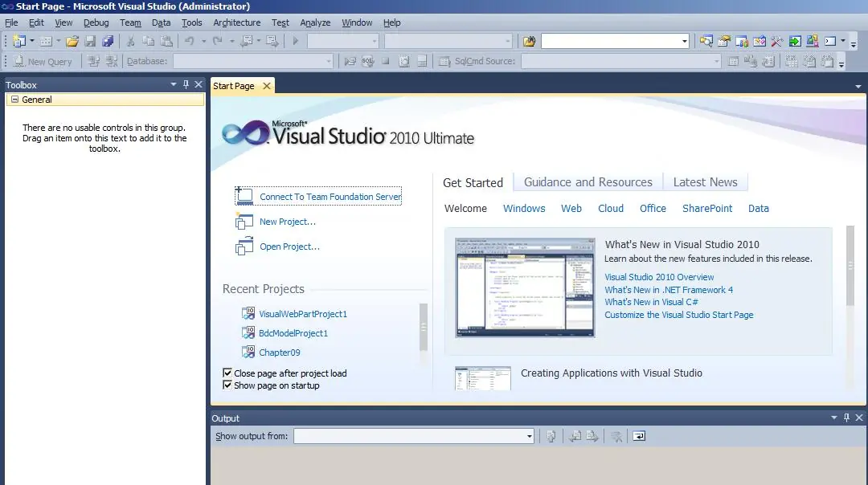Open Team Explorer from toolbar icon
Image resolution: width=868 pixels, height=485 pixels.
click(x=742, y=41)
